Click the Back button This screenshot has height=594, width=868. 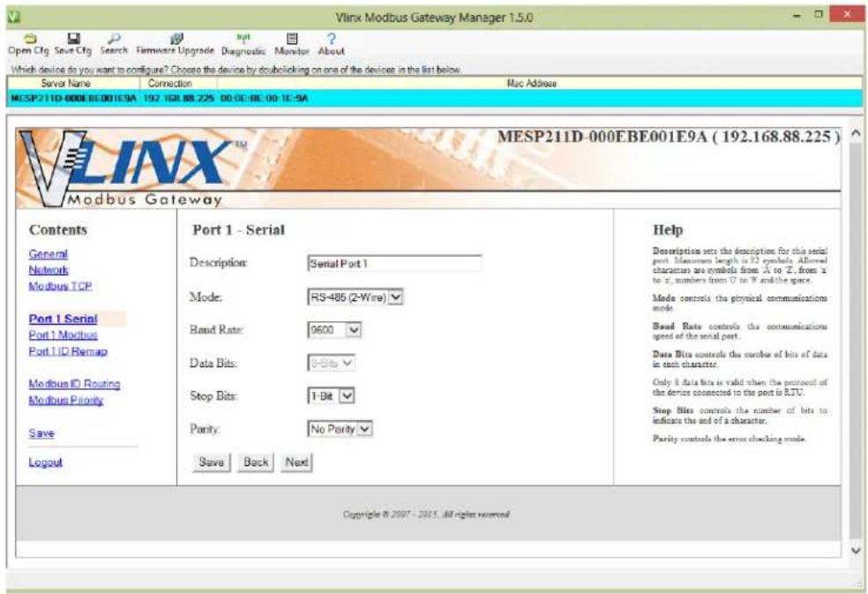tap(256, 462)
